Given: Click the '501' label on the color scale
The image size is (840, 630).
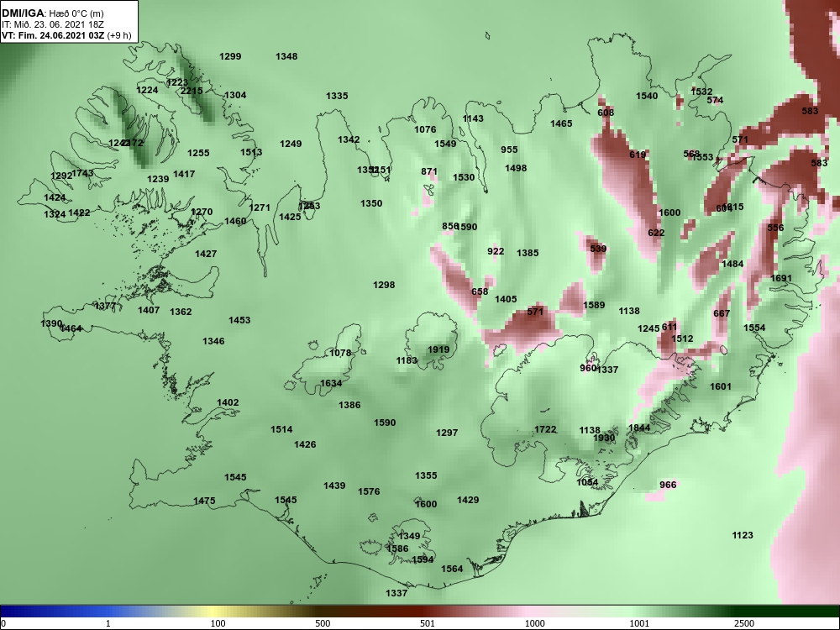Looking at the screenshot, I should coord(428,623).
